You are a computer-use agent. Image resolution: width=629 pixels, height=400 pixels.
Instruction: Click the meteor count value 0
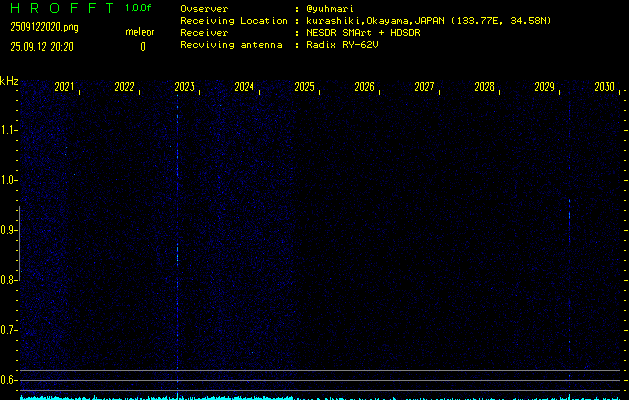[143, 47]
